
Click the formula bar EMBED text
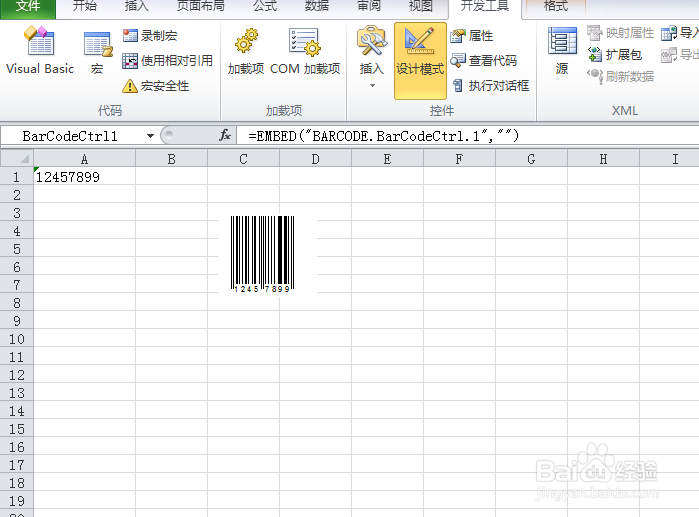(x=383, y=135)
